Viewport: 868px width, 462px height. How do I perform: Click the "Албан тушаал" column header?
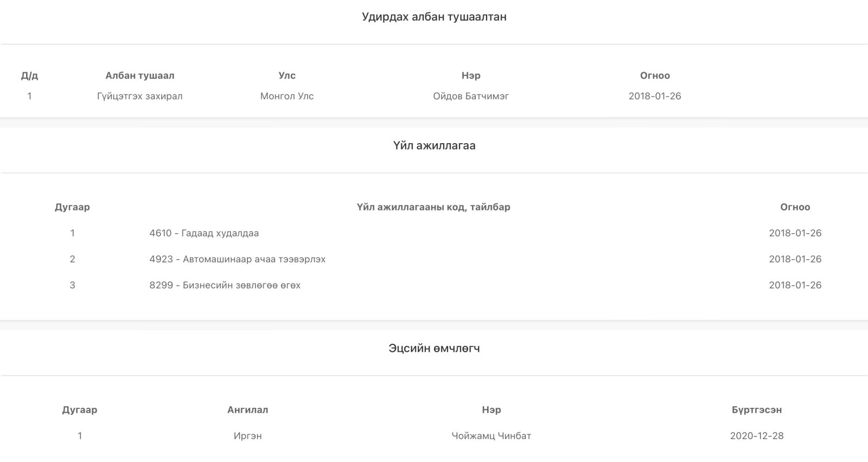pyautogui.click(x=139, y=75)
